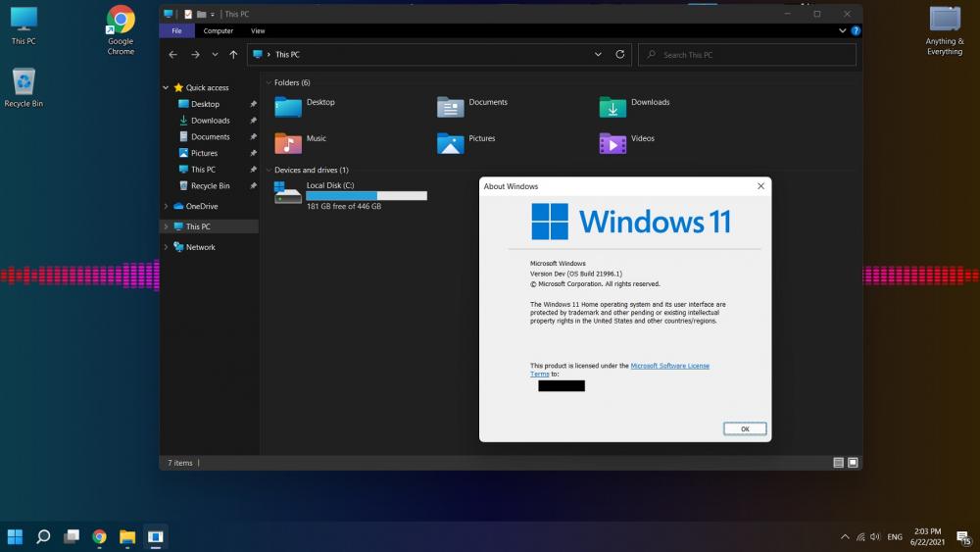Screen dimensions: 980x552
Task: Open the View ribbon tab
Action: click(258, 31)
